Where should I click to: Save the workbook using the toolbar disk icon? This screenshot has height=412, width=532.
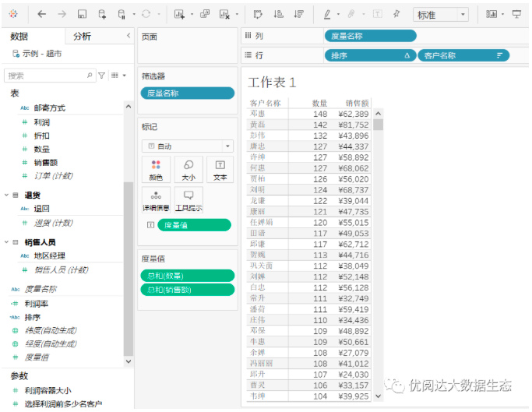(82, 14)
